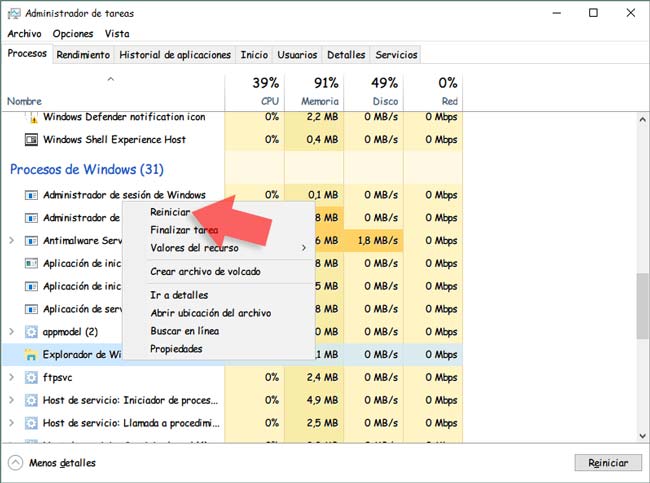Switch to the Detalles tab
Screen dimensions: 650x483
pyautogui.click(x=346, y=55)
